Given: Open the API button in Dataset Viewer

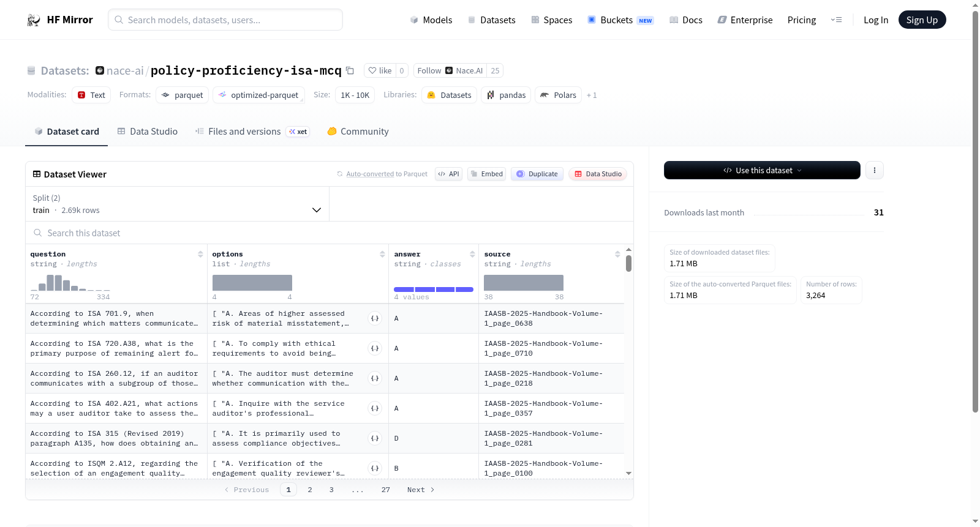Looking at the screenshot, I should point(448,174).
